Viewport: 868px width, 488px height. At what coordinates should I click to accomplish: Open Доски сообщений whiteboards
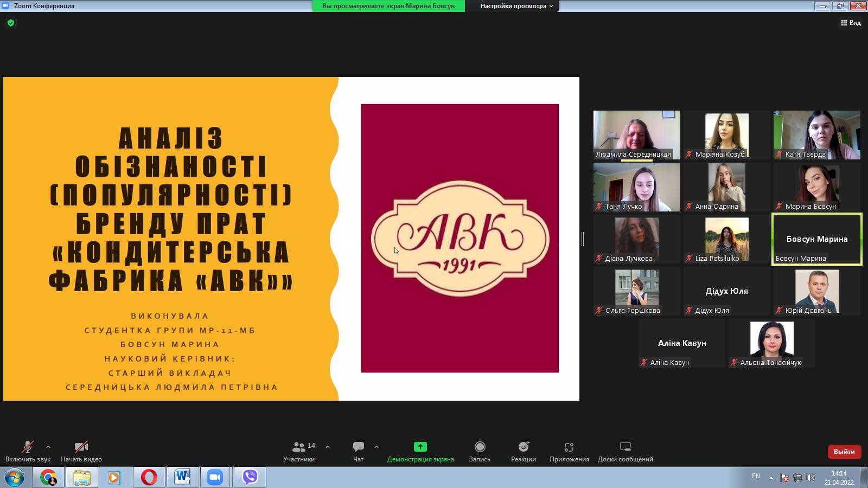(x=625, y=447)
